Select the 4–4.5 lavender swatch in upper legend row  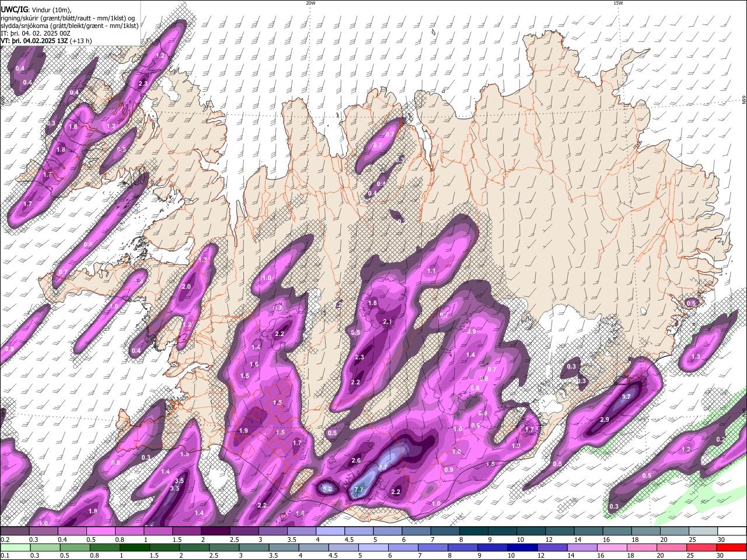point(330,531)
